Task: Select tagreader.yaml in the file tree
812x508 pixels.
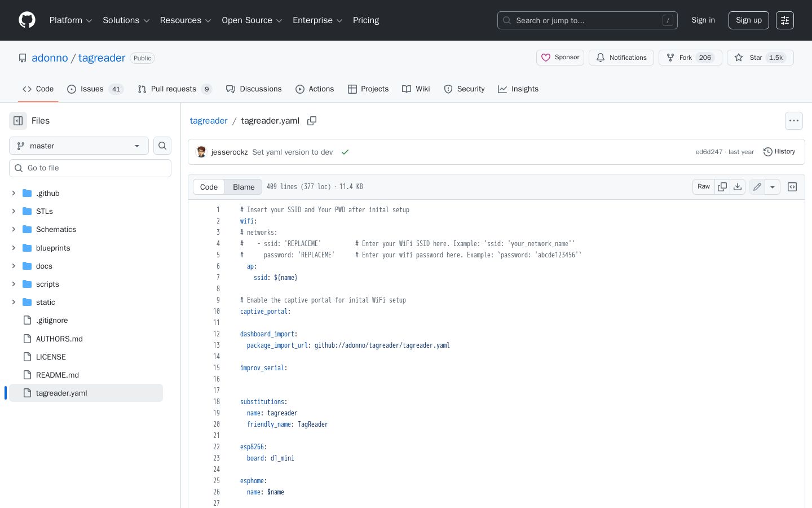Action: (x=86, y=393)
